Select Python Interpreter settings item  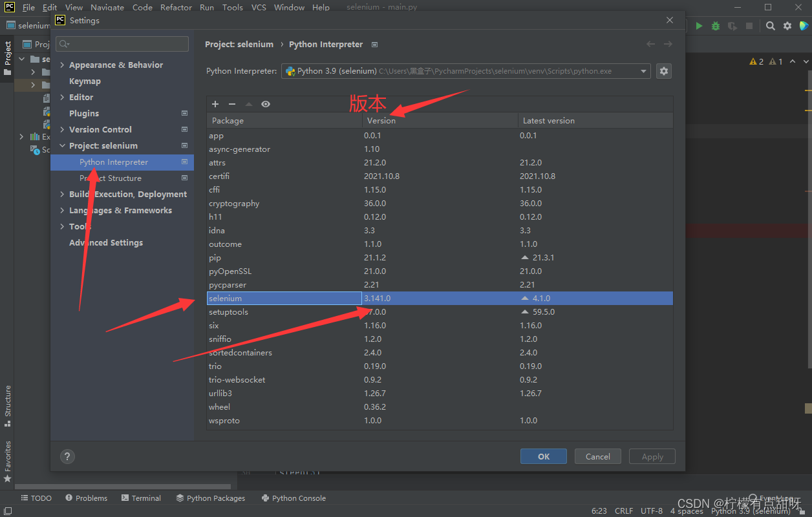(122, 162)
